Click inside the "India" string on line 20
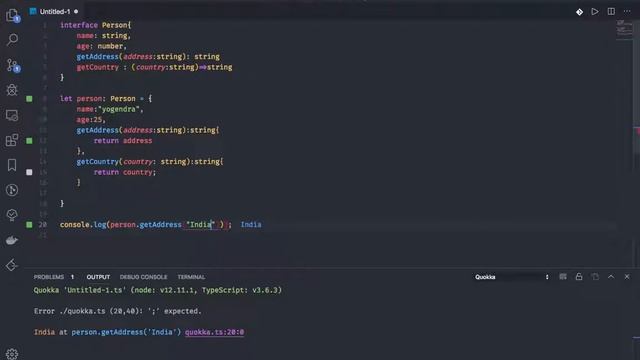The image size is (640, 360). (x=200, y=224)
